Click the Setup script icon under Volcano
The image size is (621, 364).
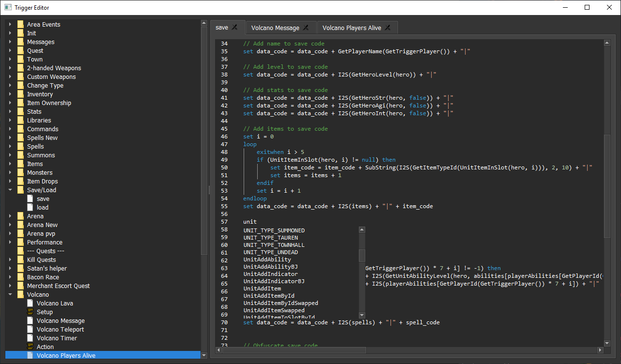pos(30,312)
